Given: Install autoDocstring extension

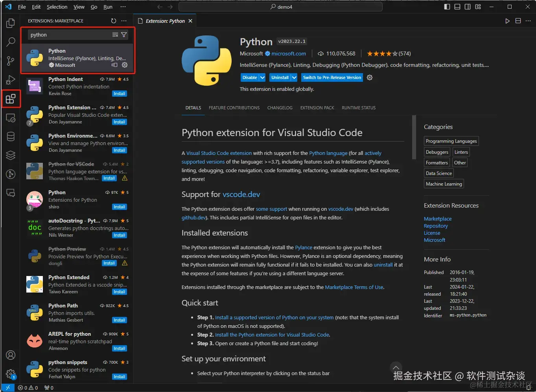Looking at the screenshot, I should (120, 235).
